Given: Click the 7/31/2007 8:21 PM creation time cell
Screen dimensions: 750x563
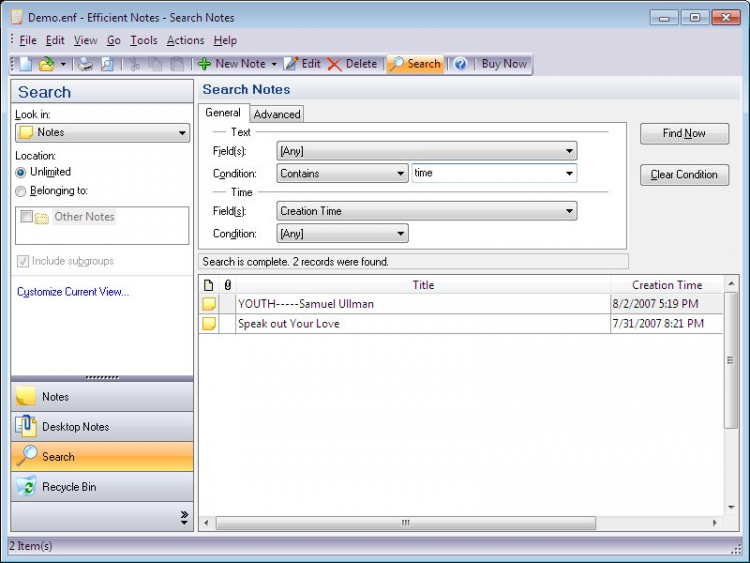Looking at the screenshot, I should click(667, 324).
